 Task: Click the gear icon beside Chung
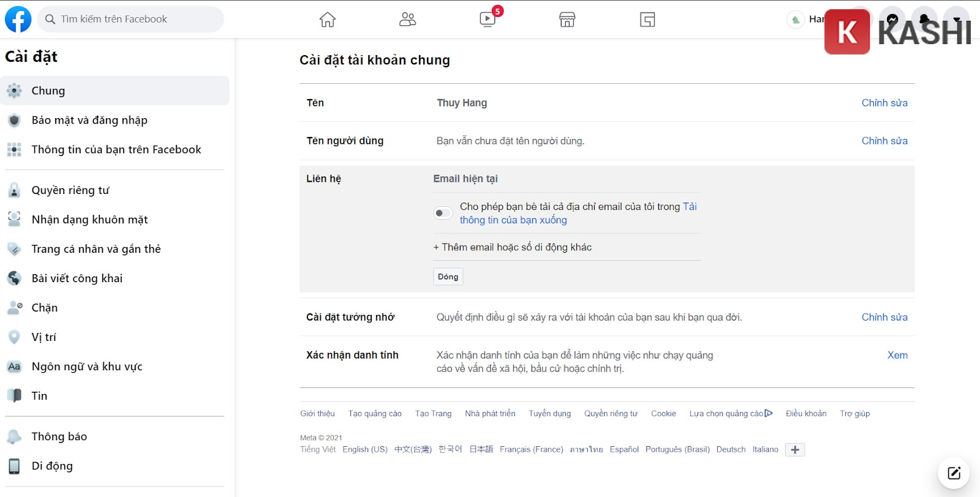tap(14, 91)
